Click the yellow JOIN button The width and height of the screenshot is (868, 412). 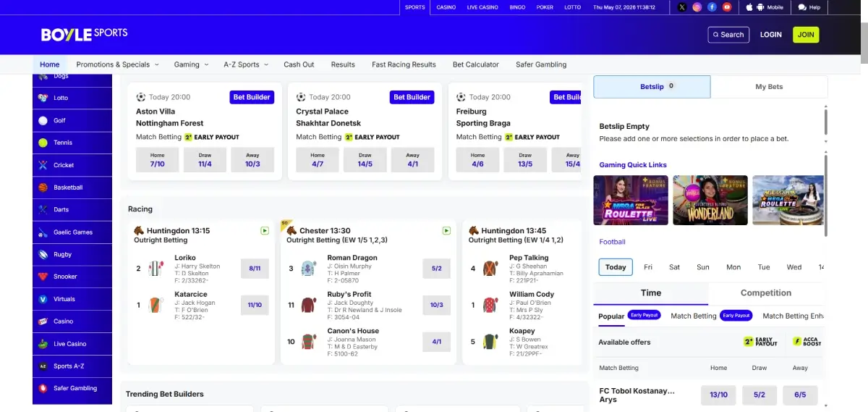(806, 34)
